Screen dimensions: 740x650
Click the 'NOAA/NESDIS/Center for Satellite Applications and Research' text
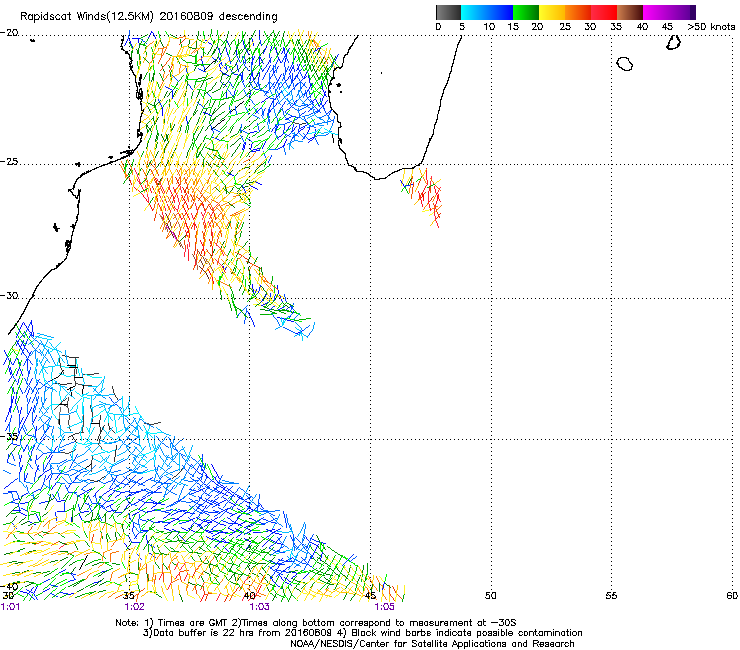[x=432, y=644]
